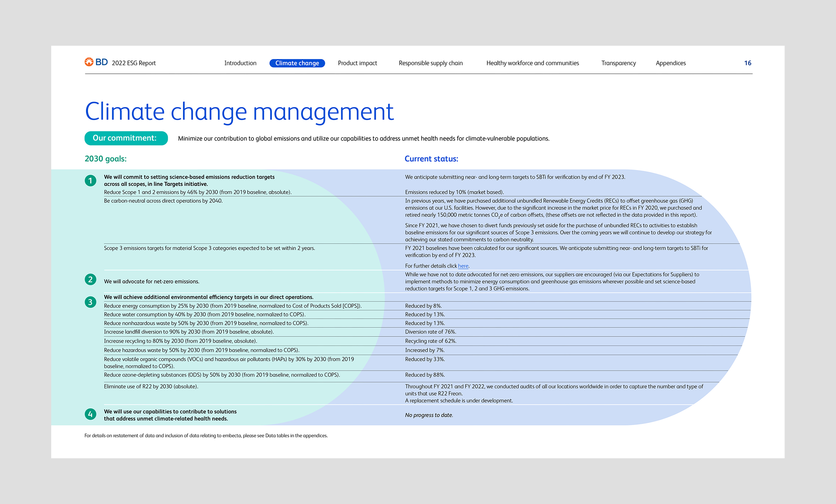
Task: Click the '2022 ESG Report' title text
Action: (134, 63)
